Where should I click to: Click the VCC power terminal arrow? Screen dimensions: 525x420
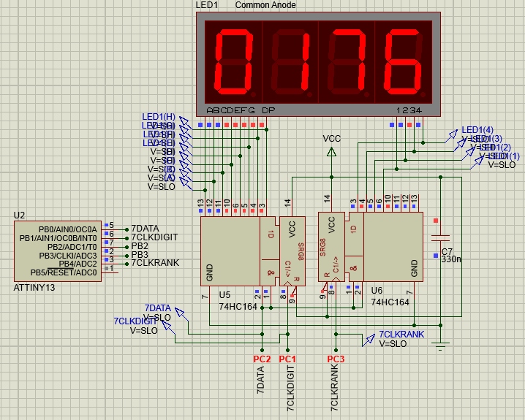(331, 152)
